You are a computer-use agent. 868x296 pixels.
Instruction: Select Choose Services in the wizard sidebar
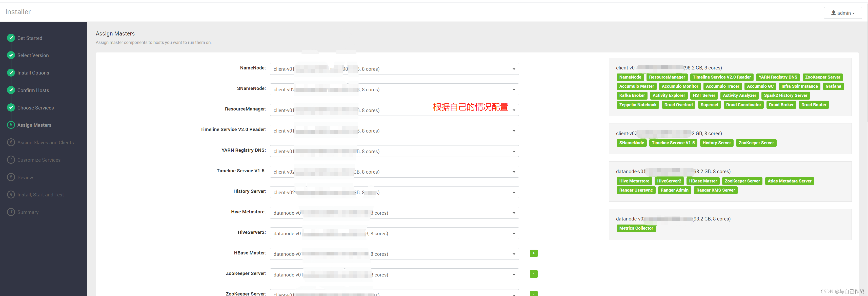(x=35, y=108)
